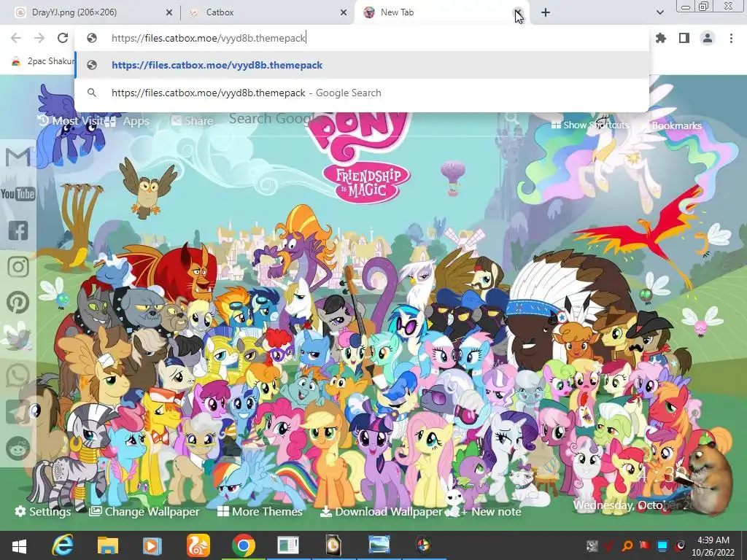Image resolution: width=747 pixels, height=560 pixels.
Task: Expand the tab search dropdown
Action: point(659,12)
